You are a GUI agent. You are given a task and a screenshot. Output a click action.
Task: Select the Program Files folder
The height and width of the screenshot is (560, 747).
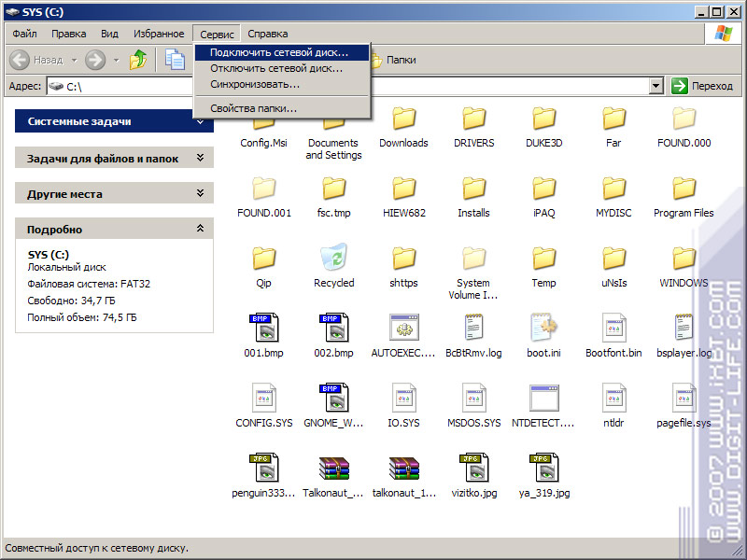tap(684, 189)
